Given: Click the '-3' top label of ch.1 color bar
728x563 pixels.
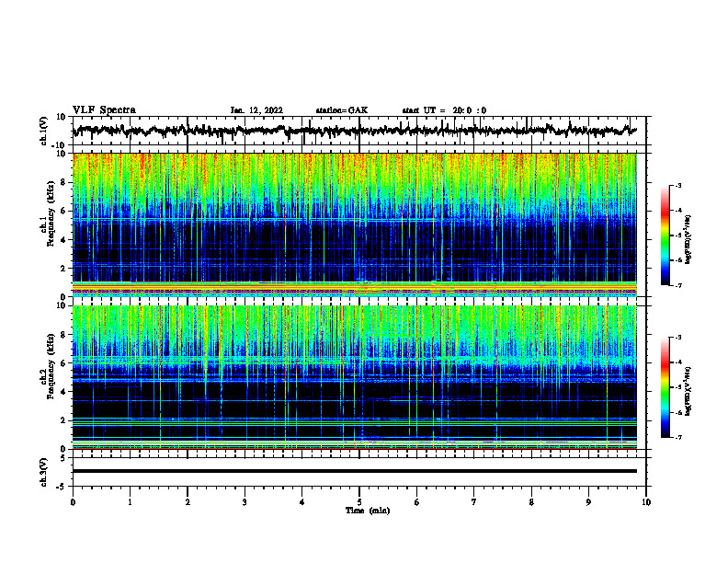Looking at the screenshot, I should click(x=677, y=185).
